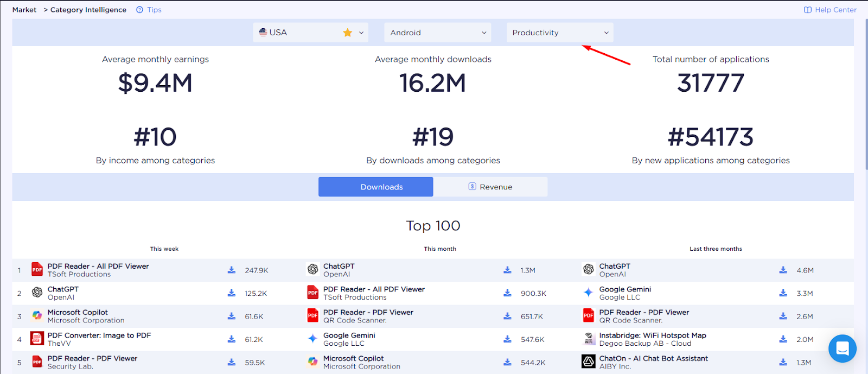Open ChatGPT app name in This week list
The height and width of the screenshot is (374, 868).
click(x=63, y=289)
